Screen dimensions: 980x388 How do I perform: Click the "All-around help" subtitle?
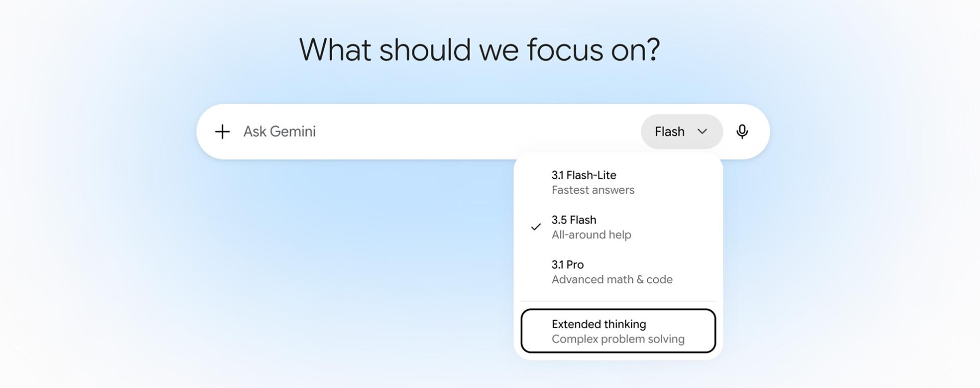tap(591, 235)
